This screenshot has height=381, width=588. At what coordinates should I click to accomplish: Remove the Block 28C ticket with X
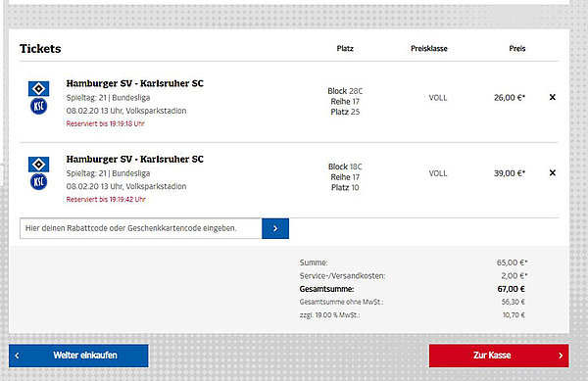553,97
